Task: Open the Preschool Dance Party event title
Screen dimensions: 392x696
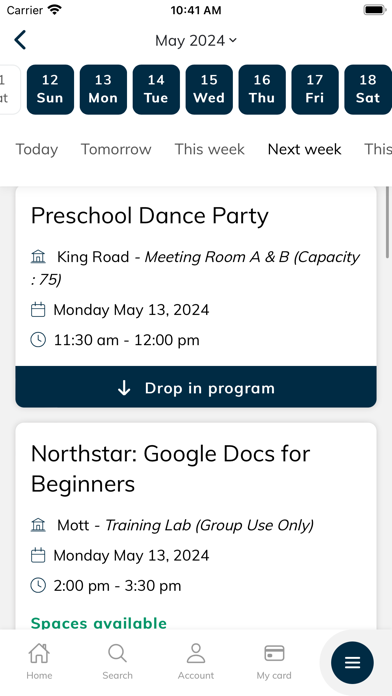Action: coord(150,216)
